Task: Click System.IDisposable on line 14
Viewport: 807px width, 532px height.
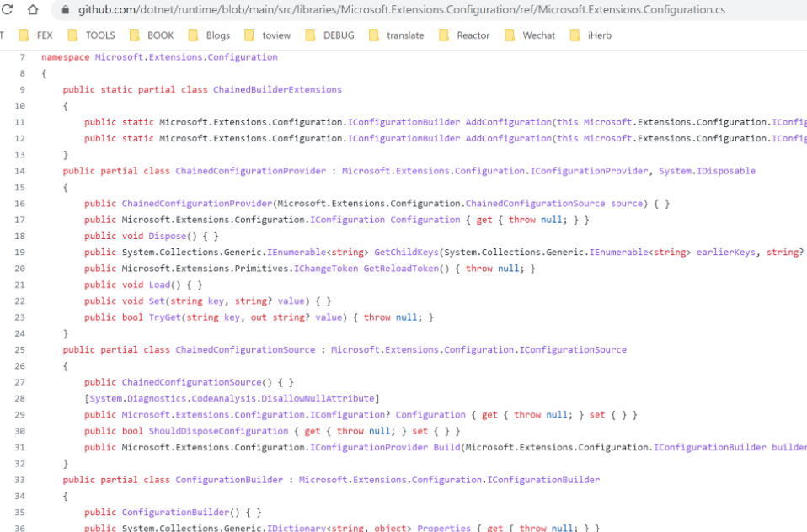Action: [707, 171]
